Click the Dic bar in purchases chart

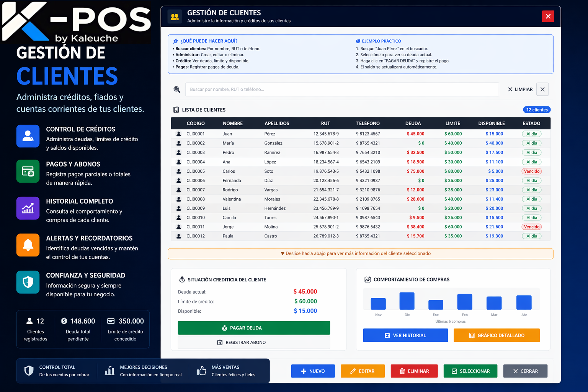tap(407, 301)
